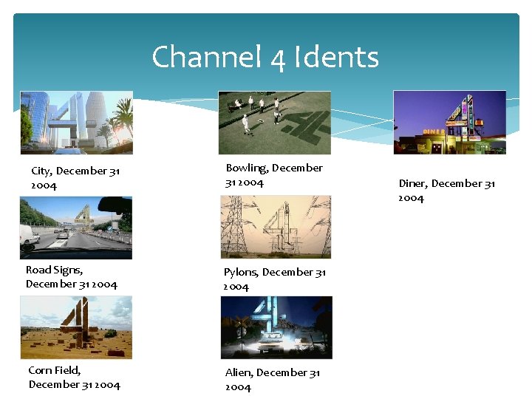This screenshot has height=399, width=532.
Task: Click the 'Corn Field, December 31 2004' caption
Action: (75, 378)
